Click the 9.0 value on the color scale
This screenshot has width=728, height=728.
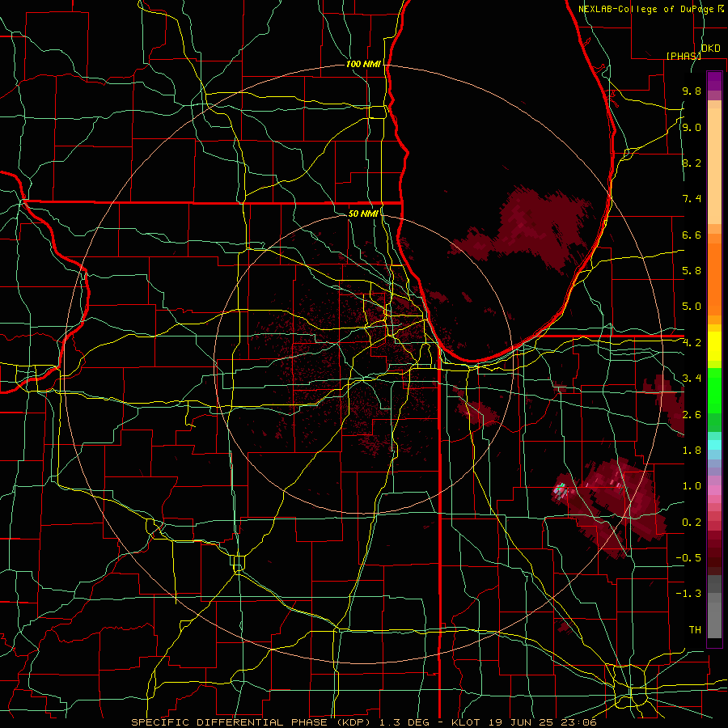(x=692, y=128)
